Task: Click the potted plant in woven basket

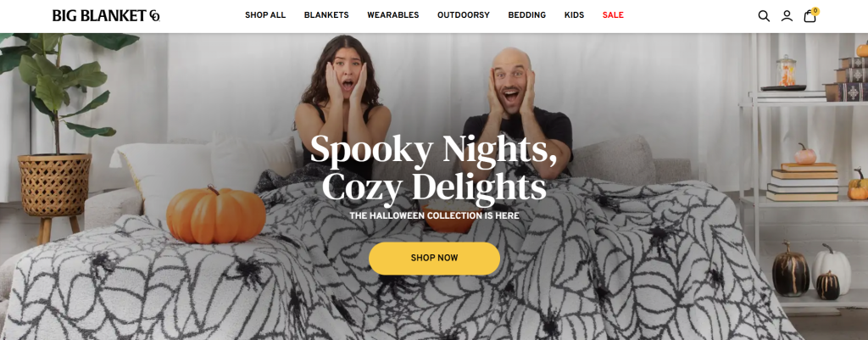Action: coord(58,133)
